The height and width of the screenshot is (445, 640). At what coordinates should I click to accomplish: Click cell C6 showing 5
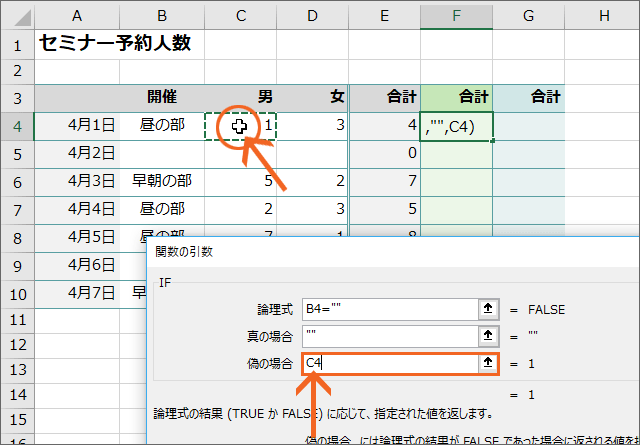[241, 182]
